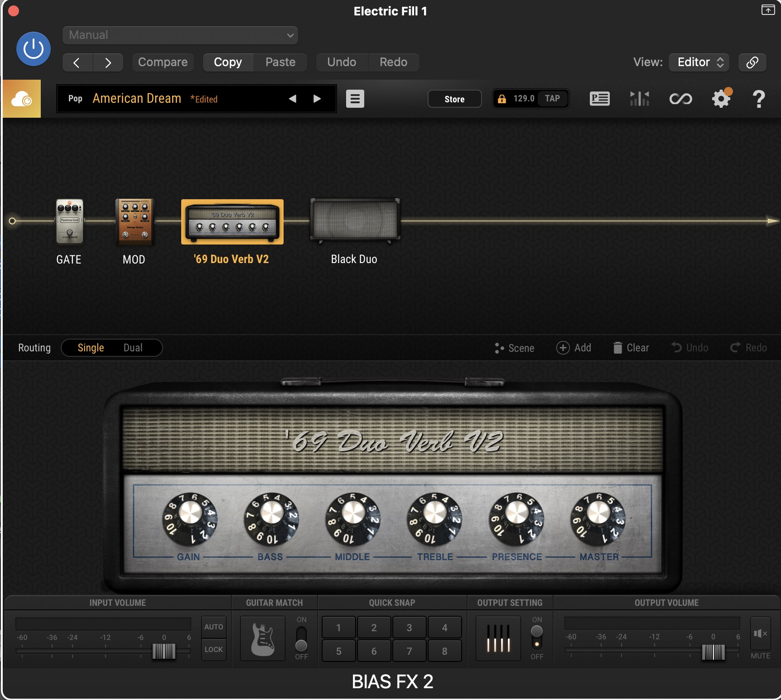Open the ToneCloud icon

(22, 99)
